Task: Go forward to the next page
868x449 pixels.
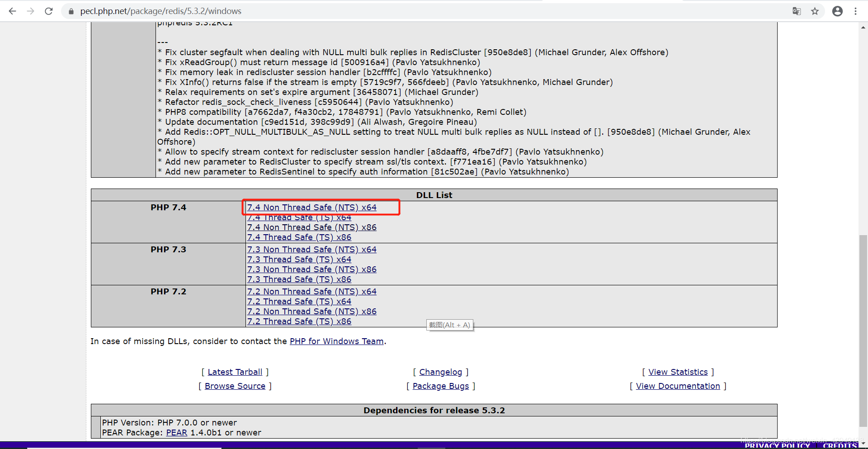Action: (x=30, y=11)
